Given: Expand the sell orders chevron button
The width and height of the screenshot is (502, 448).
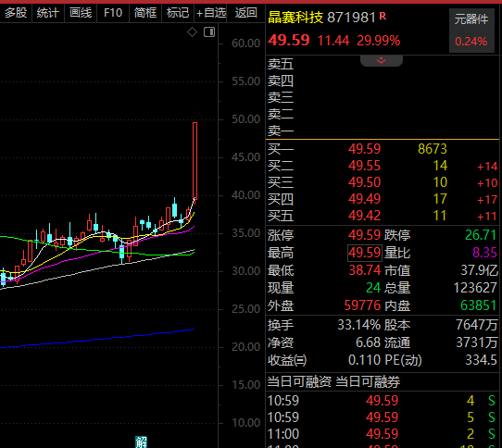Looking at the screenshot, I should [x=382, y=60].
